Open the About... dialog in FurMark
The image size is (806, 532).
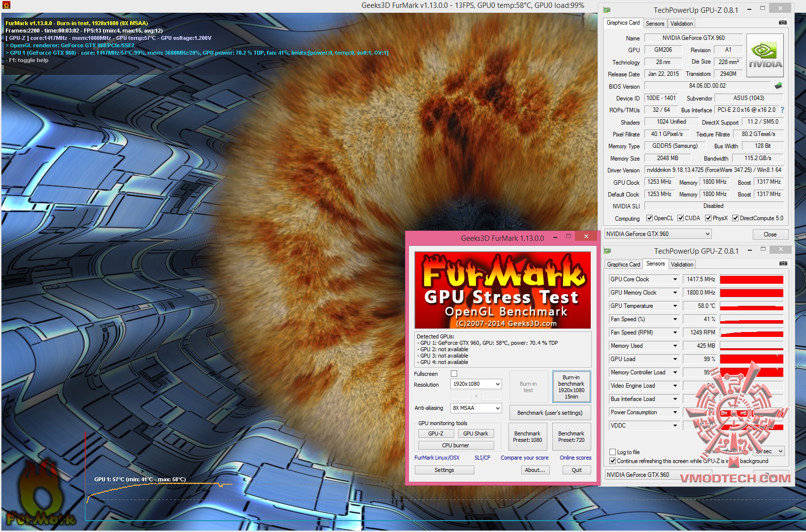coord(535,470)
